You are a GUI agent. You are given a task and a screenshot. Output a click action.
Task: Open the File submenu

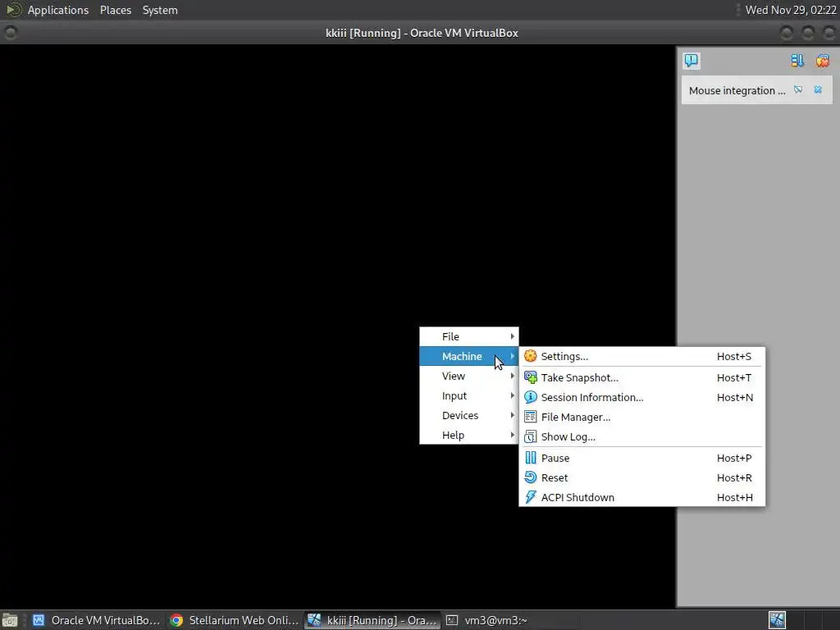pos(468,336)
